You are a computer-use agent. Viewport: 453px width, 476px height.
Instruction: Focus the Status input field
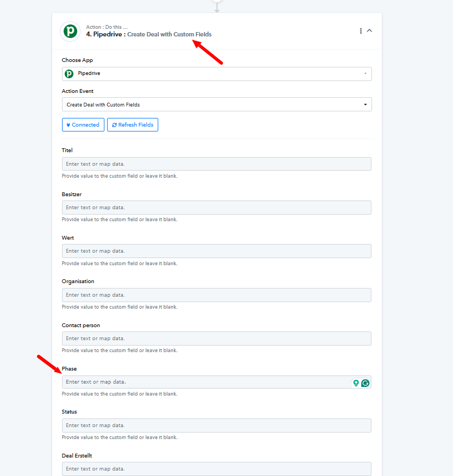(x=216, y=425)
